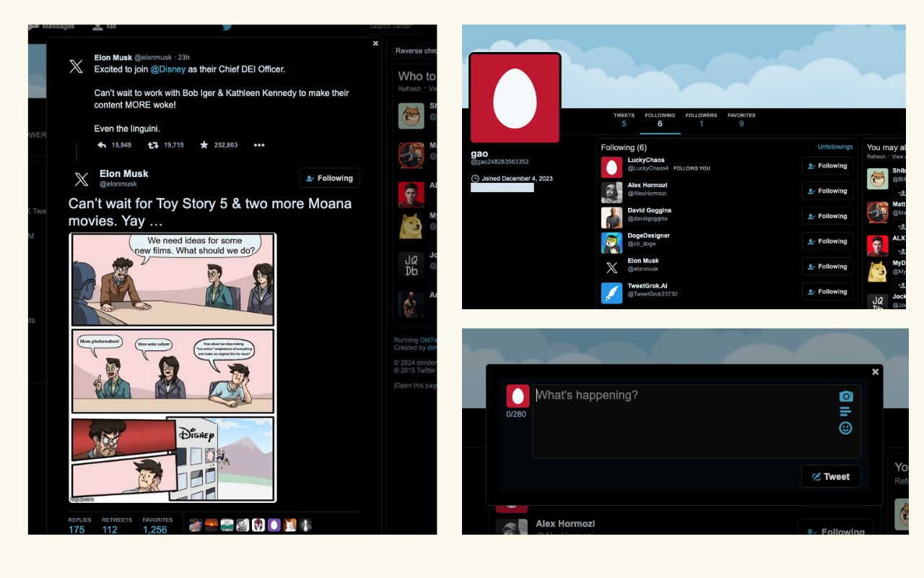
Task: Click the Search Twitter field
Action: click(401, 27)
